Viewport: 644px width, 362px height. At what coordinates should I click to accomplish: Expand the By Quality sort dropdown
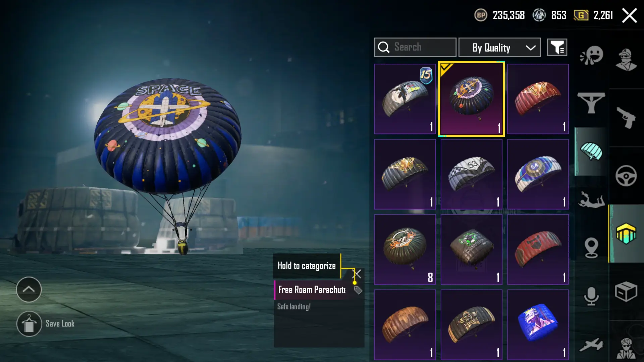pyautogui.click(x=499, y=48)
